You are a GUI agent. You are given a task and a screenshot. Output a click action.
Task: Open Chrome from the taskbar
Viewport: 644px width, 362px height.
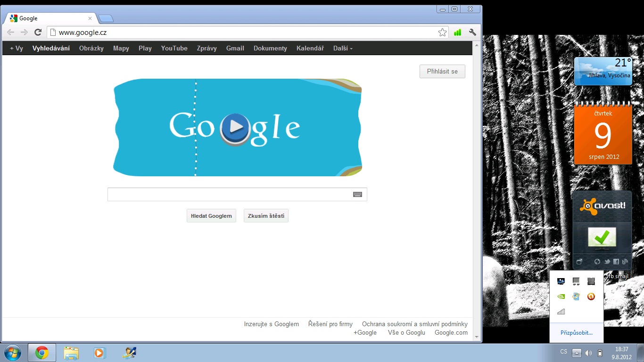pos(42,353)
